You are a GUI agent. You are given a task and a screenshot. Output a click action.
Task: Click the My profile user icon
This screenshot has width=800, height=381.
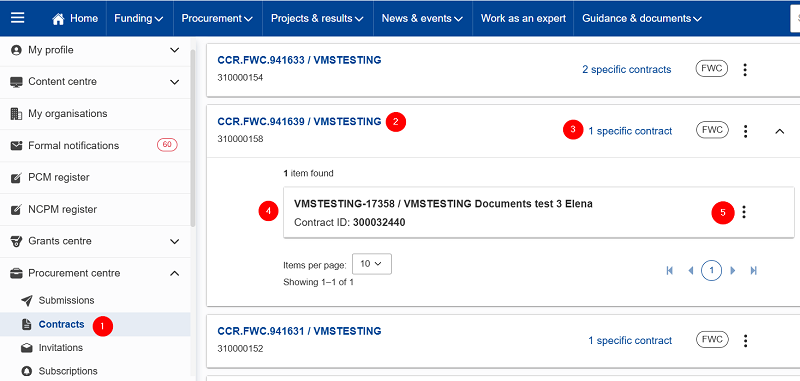16,50
